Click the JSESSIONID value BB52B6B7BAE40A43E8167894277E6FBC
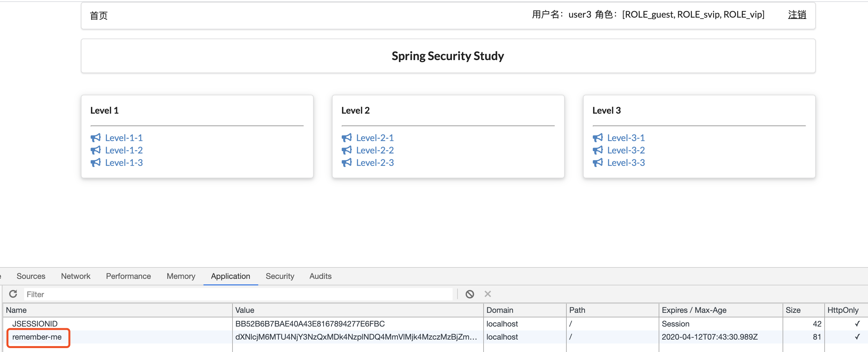 (310, 324)
